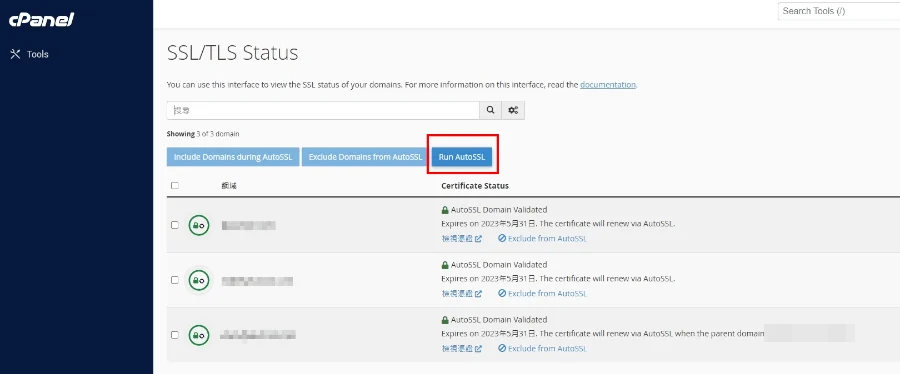Image resolution: width=900 pixels, height=374 pixels.
Task: Check the checkbox of parent domain row
Action: pyautogui.click(x=175, y=335)
